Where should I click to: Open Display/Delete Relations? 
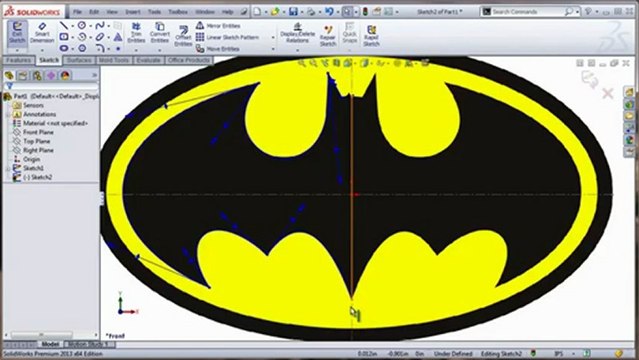297,33
